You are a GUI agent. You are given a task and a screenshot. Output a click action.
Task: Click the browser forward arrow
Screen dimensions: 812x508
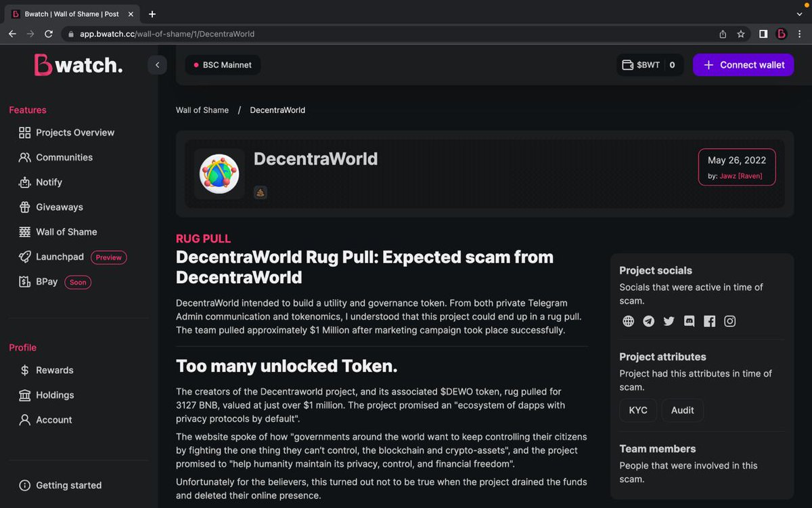[x=30, y=34]
